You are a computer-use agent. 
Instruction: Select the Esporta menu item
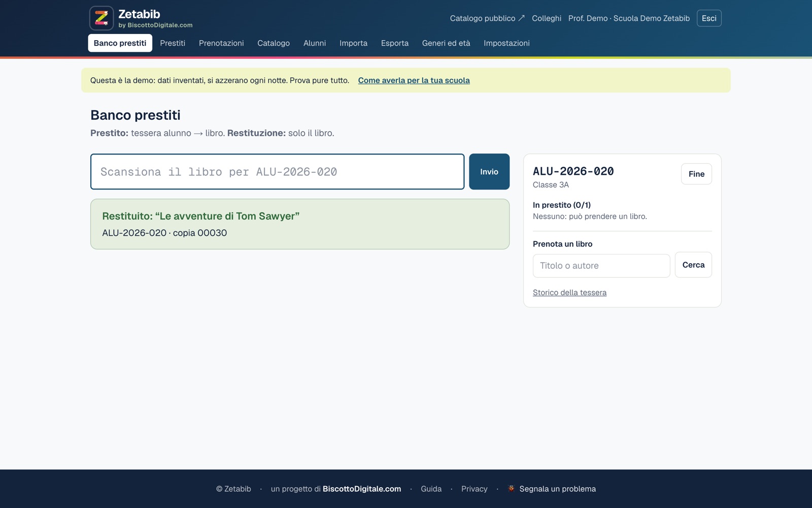(x=395, y=43)
